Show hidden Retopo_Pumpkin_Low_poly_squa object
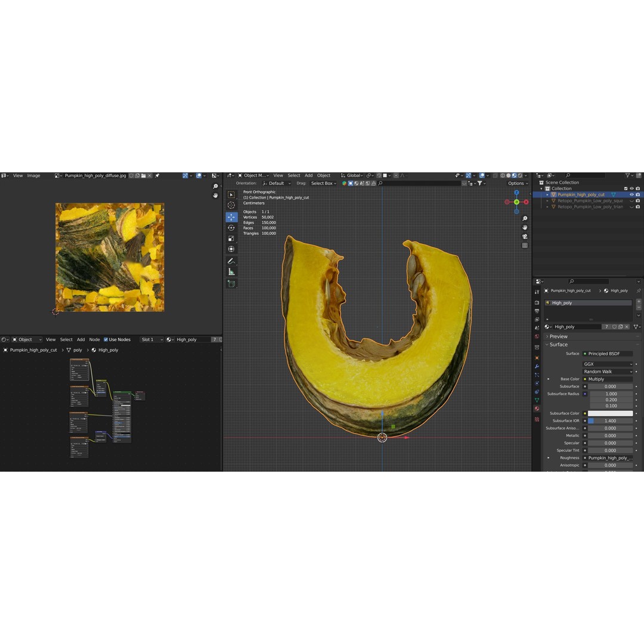Viewport: 644px width, 644px height. [x=631, y=201]
